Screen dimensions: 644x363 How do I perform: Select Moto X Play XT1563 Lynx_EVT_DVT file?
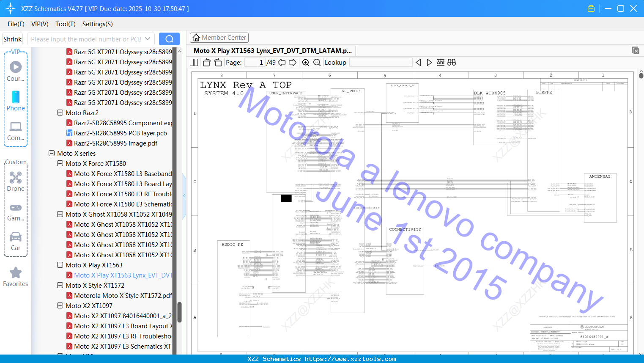119,275
